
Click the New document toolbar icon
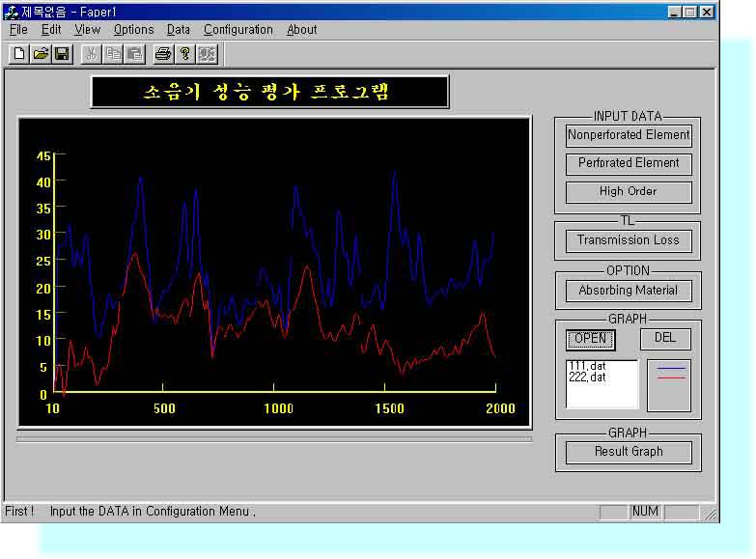[19, 54]
